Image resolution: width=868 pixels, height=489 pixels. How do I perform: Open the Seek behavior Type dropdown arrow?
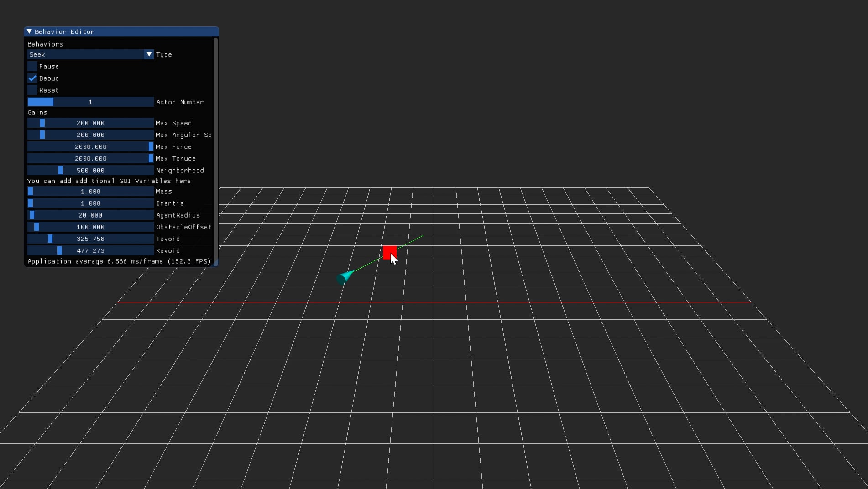(149, 54)
